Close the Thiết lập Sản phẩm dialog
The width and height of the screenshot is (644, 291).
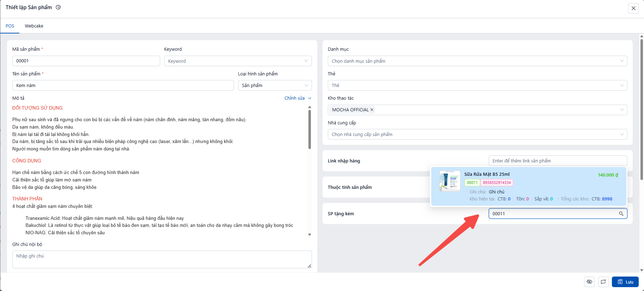pyautogui.click(x=633, y=8)
